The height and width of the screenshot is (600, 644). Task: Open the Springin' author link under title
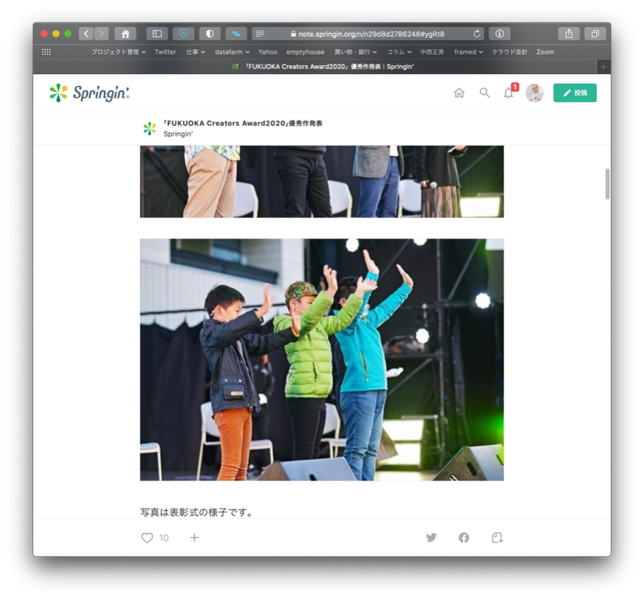(x=178, y=134)
